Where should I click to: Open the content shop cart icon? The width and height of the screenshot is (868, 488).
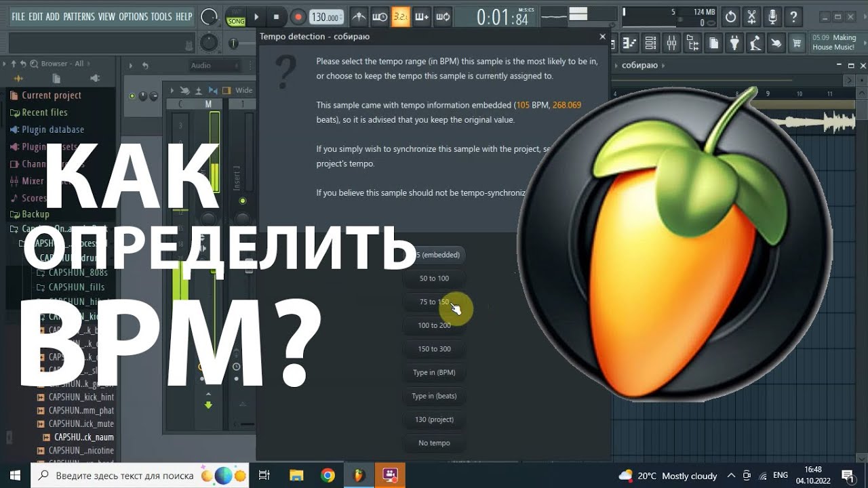click(x=797, y=44)
